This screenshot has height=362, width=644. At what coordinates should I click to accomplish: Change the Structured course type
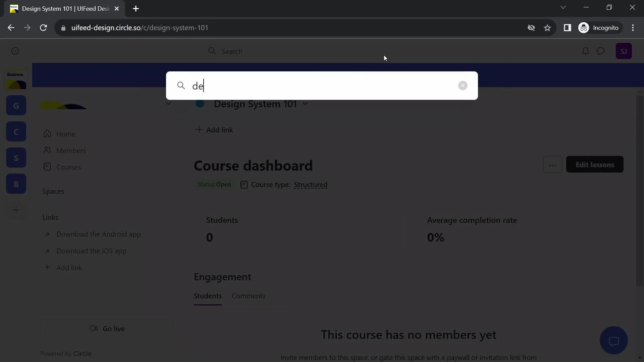click(x=311, y=185)
